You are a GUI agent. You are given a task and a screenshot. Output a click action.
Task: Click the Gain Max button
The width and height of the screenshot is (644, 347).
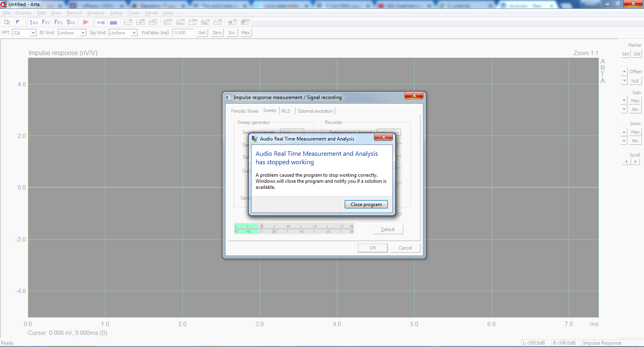pyautogui.click(x=635, y=101)
